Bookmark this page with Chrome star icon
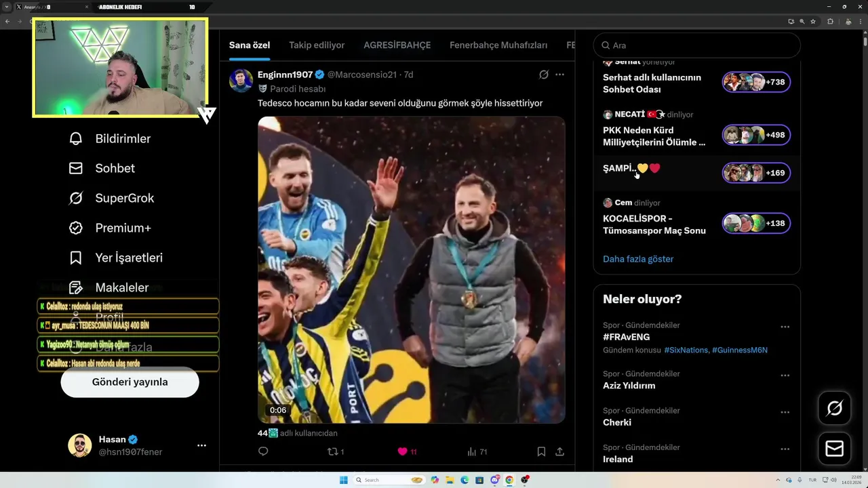This screenshot has width=868, height=488. pyautogui.click(x=813, y=21)
